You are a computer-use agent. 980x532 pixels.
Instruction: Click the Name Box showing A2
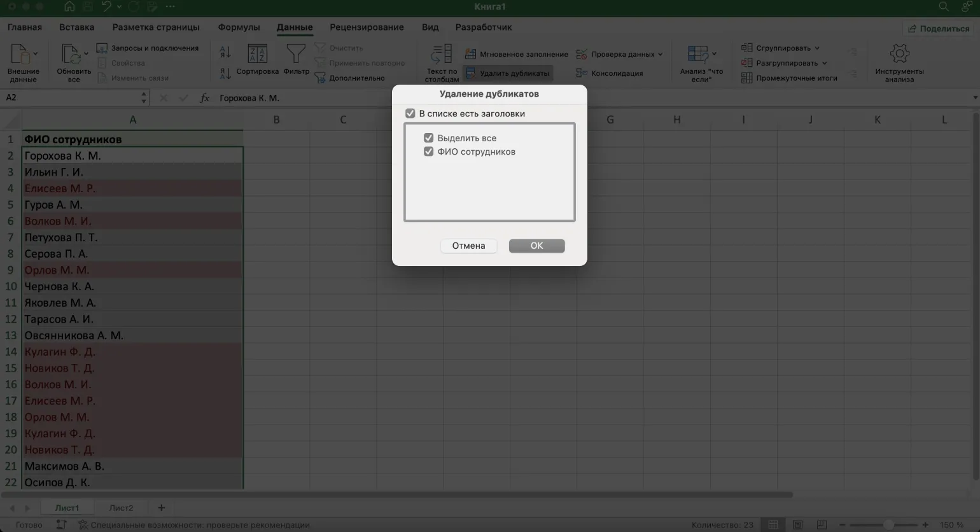pyautogui.click(x=70, y=97)
